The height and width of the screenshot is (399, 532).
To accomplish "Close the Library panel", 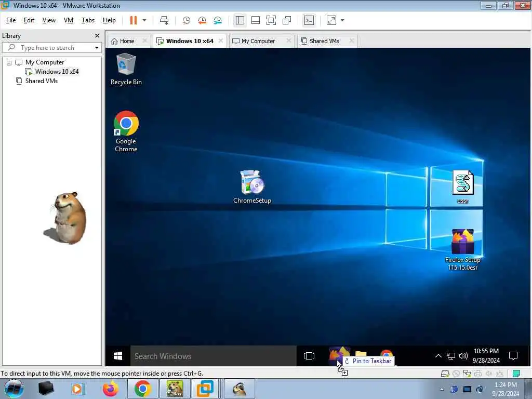I will coord(97,36).
